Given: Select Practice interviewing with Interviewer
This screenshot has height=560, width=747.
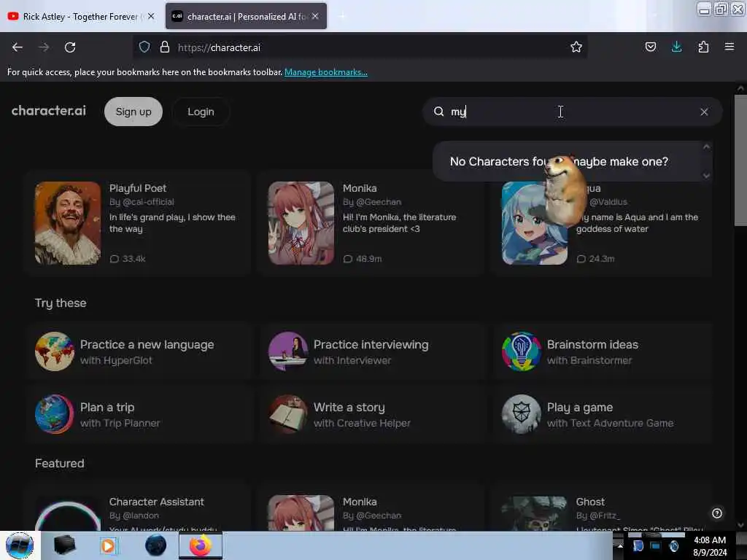Looking at the screenshot, I should coord(371,351).
